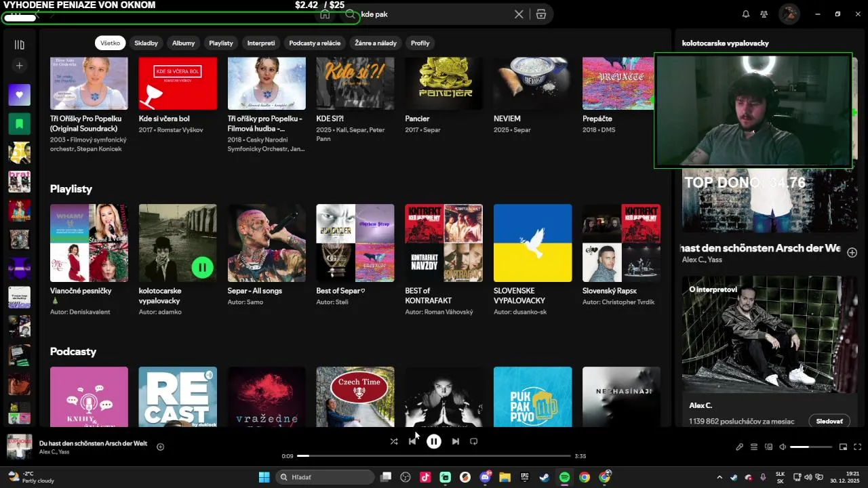
Task: Open the Slovenský Rapsx playlist
Action: (x=621, y=243)
